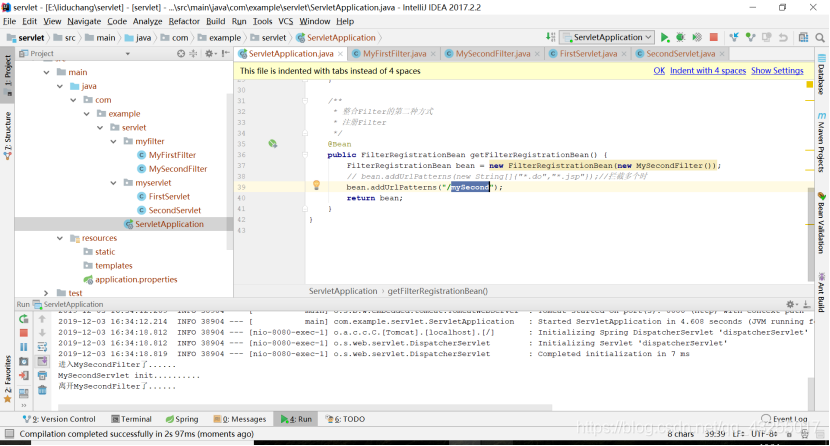Click OK in the indentation notification
Viewport: 830px width, 446px height.
click(659, 70)
